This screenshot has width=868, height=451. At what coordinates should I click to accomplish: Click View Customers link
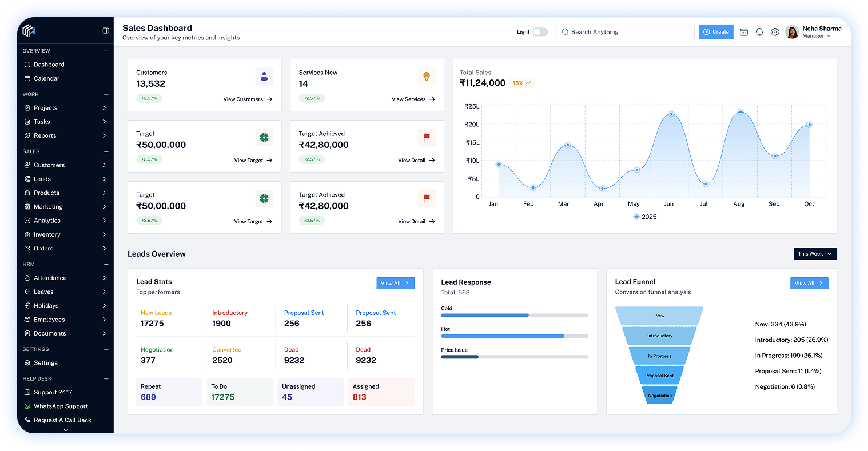click(x=248, y=99)
